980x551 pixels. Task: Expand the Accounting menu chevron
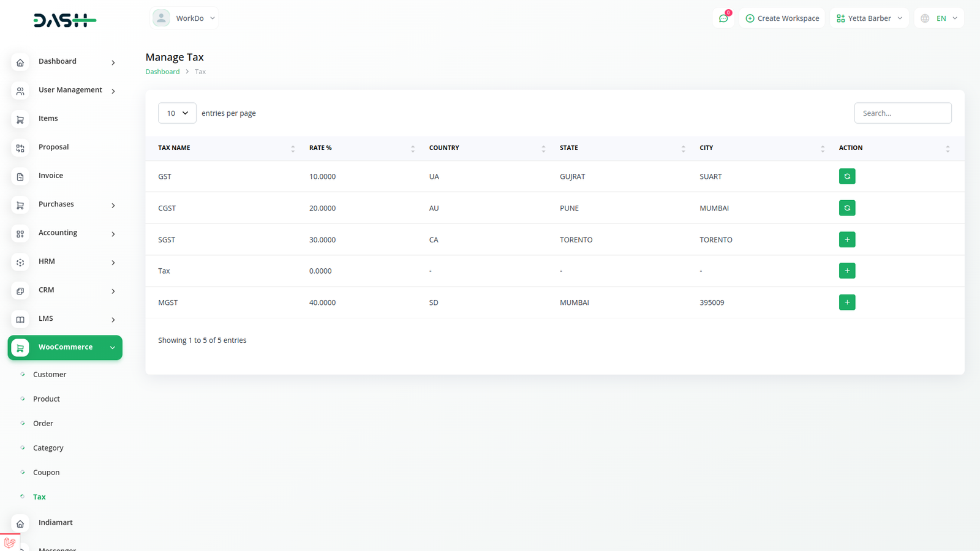point(113,234)
